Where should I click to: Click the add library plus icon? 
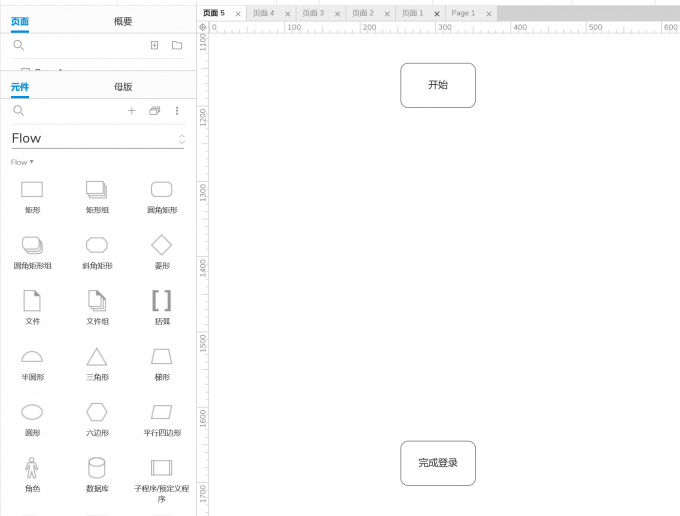pyautogui.click(x=132, y=111)
